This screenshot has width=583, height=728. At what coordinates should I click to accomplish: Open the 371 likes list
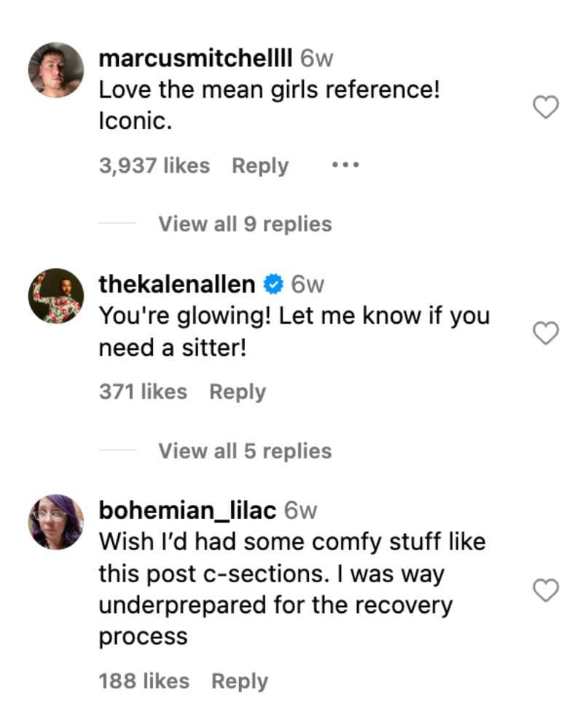143,391
